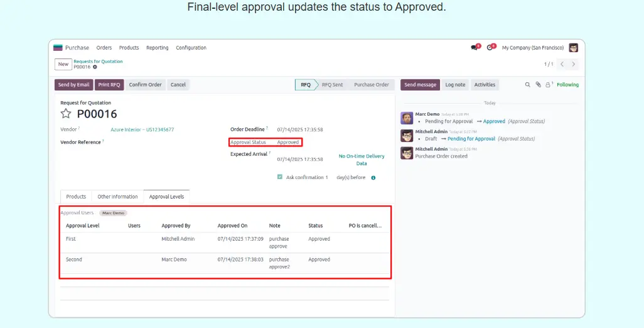Viewport: 644px width, 328px height.
Task: Open My Company (San Francisco) switcher
Action: [x=532, y=48]
